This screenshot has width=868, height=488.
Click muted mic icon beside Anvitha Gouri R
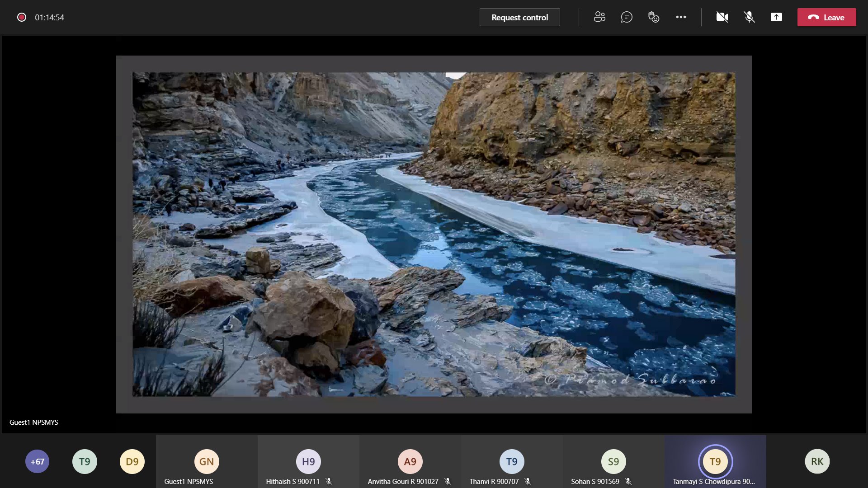(448, 482)
